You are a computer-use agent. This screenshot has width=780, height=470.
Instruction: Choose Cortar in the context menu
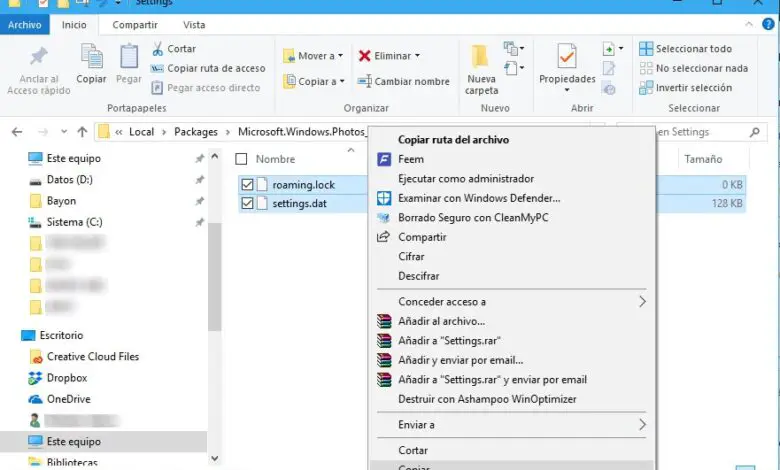click(x=511, y=450)
